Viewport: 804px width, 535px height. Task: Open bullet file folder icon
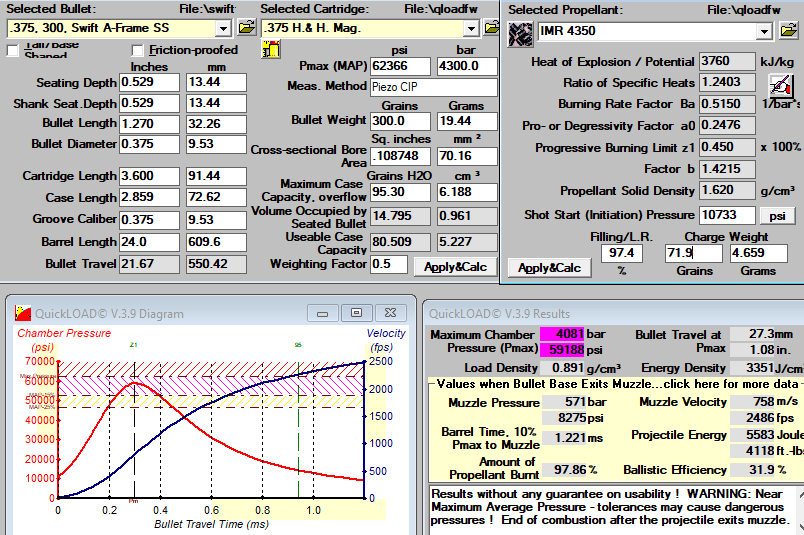[247, 27]
